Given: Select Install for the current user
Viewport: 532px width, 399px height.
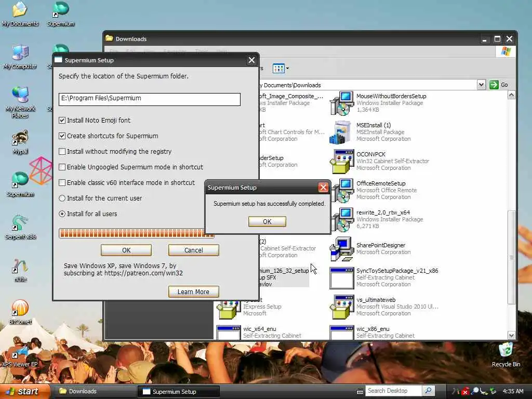Looking at the screenshot, I should click(x=62, y=198).
